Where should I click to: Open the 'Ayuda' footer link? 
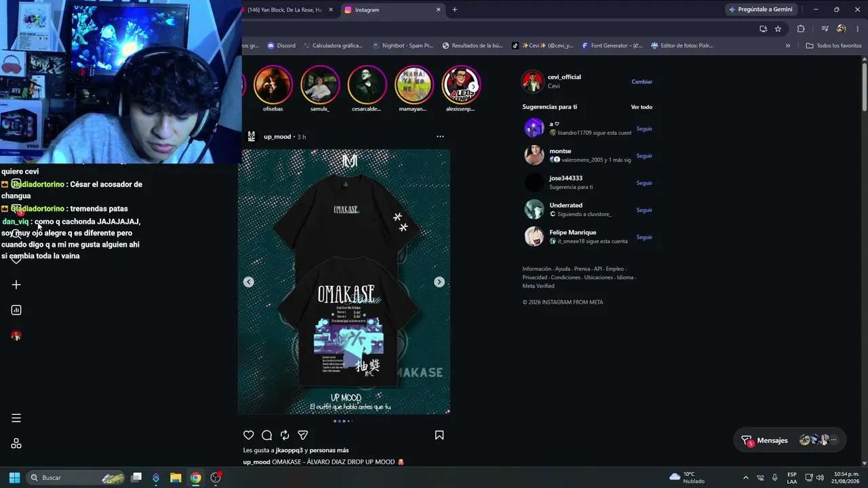(563, 269)
